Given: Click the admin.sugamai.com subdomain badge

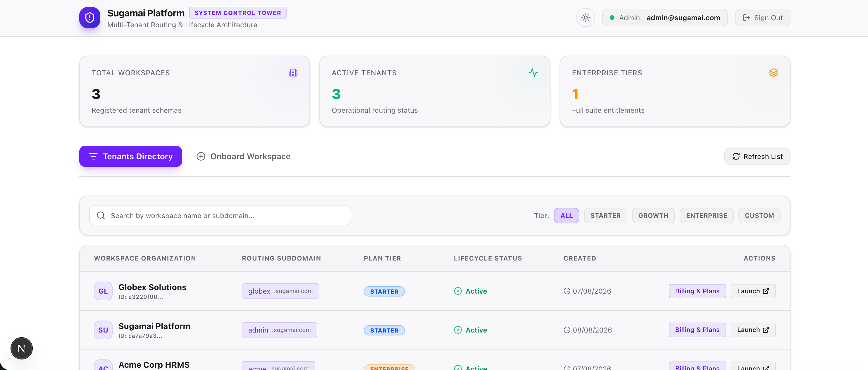Looking at the screenshot, I should click(279, 330).
